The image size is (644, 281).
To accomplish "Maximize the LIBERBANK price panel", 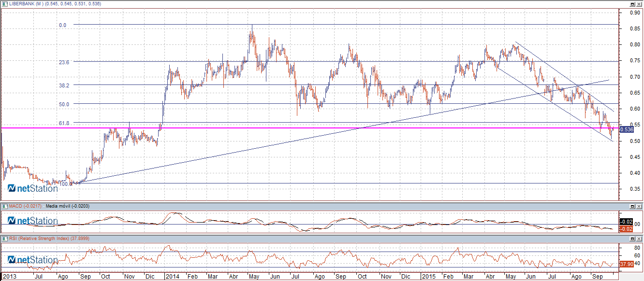I will coord(632,4).
